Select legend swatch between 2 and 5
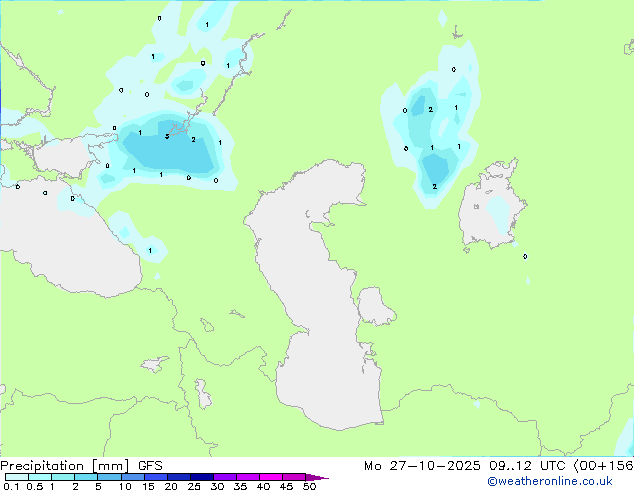 tap(86, 477)
